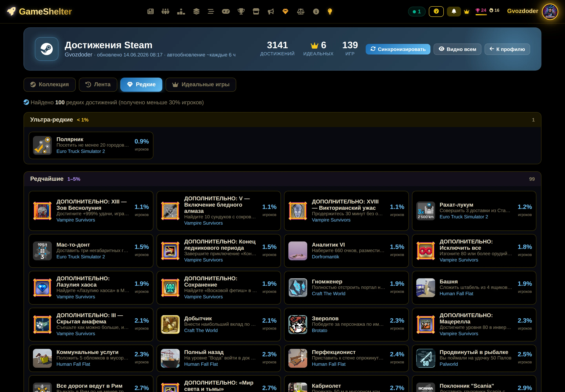565x392 pixels.
Task: Click the community people icon
Action: [165, 11]
